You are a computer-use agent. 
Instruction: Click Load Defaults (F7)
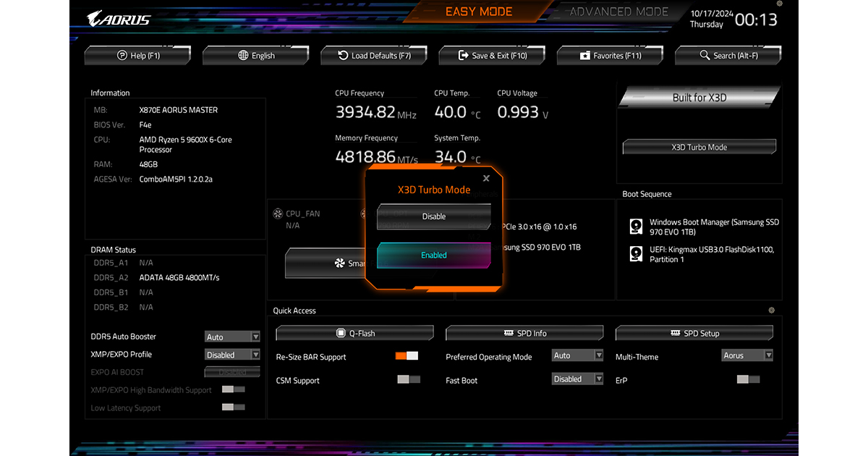(x=375, y=56)
